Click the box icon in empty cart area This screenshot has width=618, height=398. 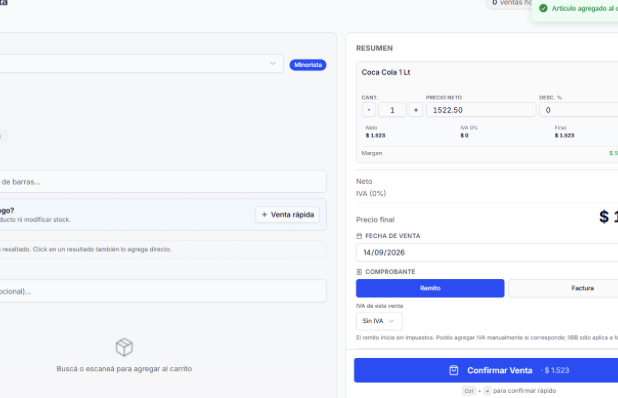coord(124,347)
